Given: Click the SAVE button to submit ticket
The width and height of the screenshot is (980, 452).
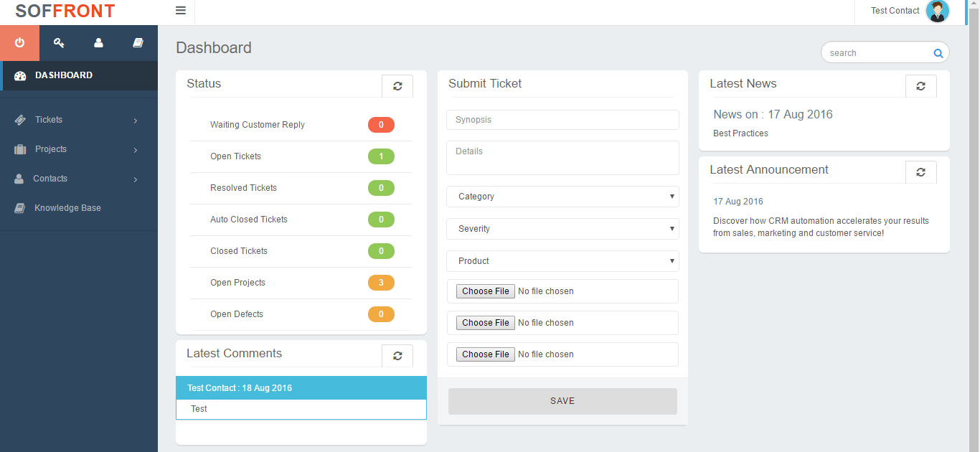Looking at the screenshot, I should (562, 400).
